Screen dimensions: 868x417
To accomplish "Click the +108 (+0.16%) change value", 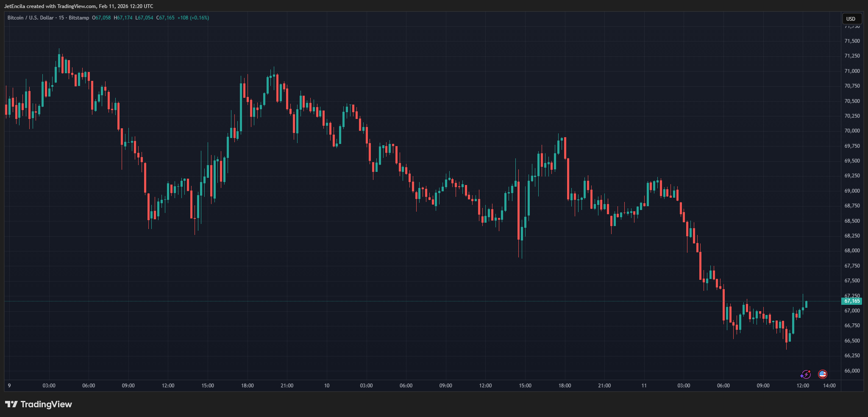I will (193, 18).
